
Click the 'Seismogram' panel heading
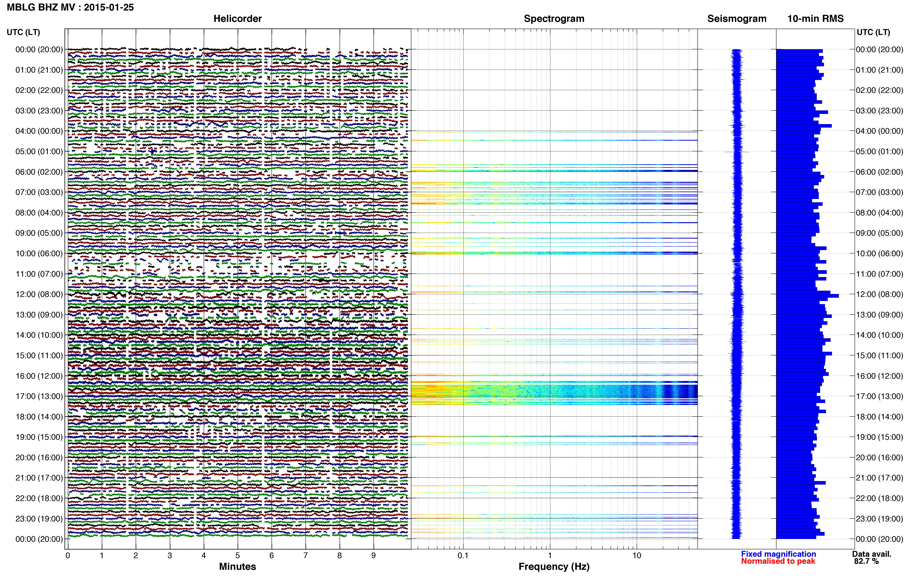pos(736,19)
